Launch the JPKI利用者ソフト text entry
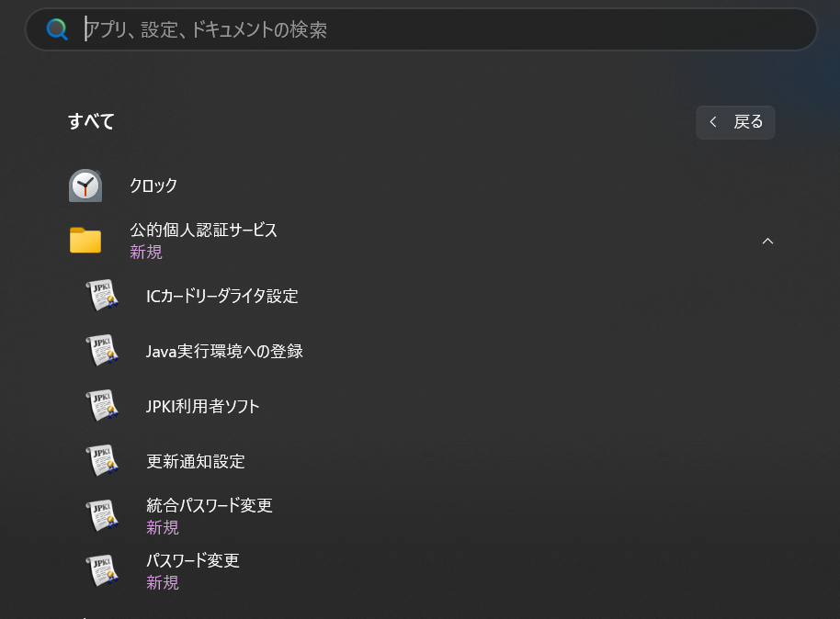 tap(203, 406)
